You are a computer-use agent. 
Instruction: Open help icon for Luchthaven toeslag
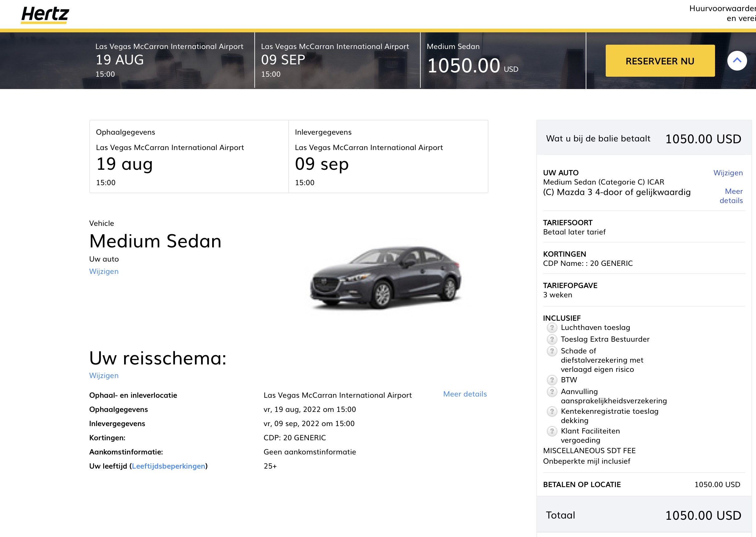(x=552, y=327)
